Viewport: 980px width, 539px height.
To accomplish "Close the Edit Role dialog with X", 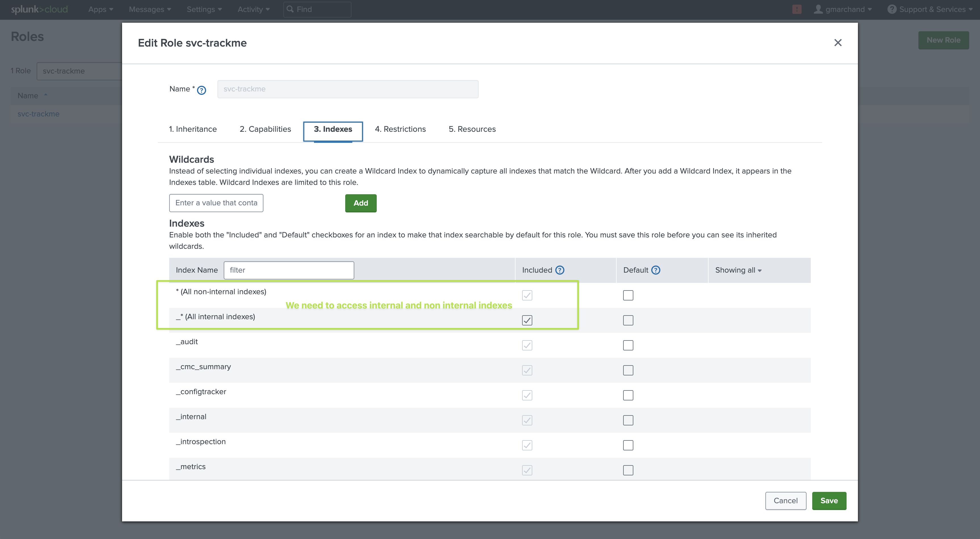I will click(838, 43).
